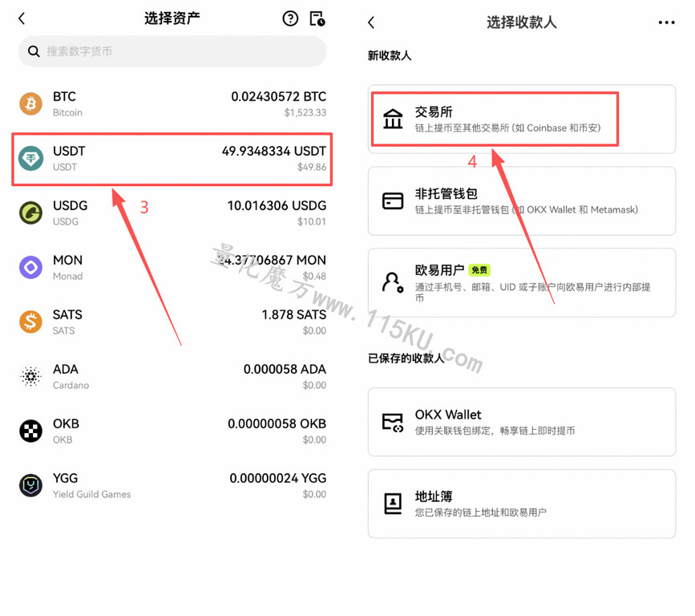
Task: Click the 选择资产 page title
Action: 172,18
